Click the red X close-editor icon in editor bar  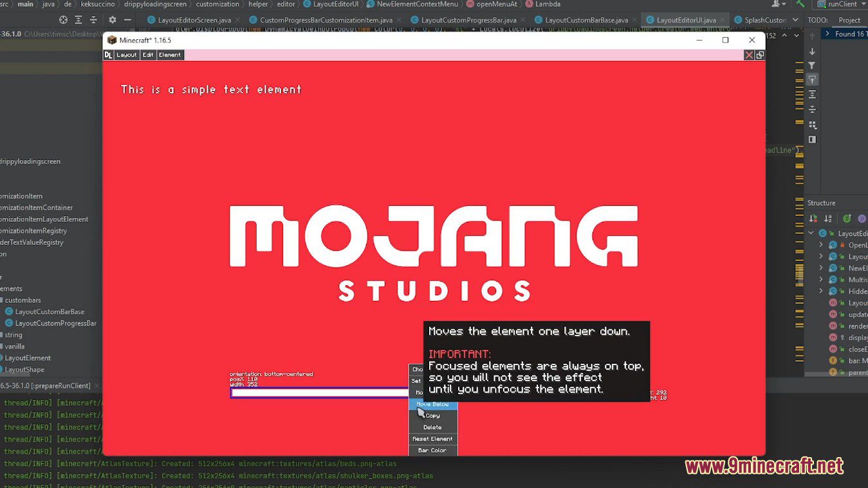tap(749, 55)
